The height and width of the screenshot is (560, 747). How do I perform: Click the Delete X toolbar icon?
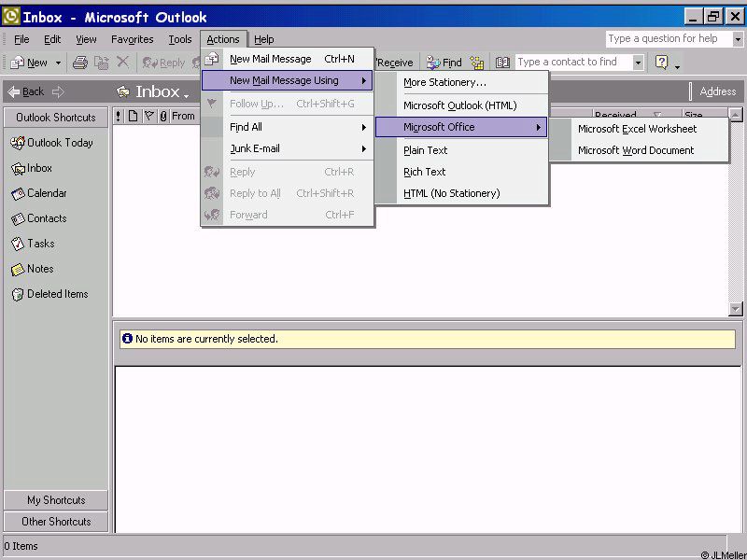point(123,62)
